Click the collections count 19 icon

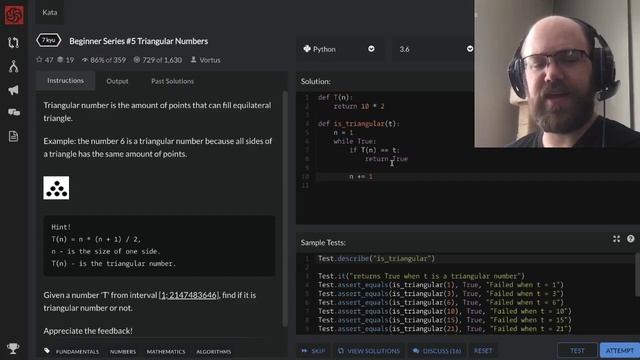65,60
